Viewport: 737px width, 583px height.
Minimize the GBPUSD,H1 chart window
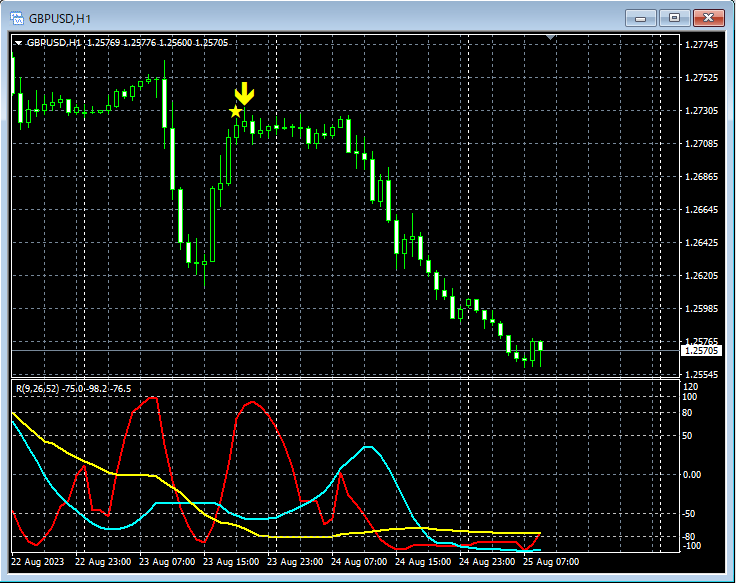pos(639,18)
